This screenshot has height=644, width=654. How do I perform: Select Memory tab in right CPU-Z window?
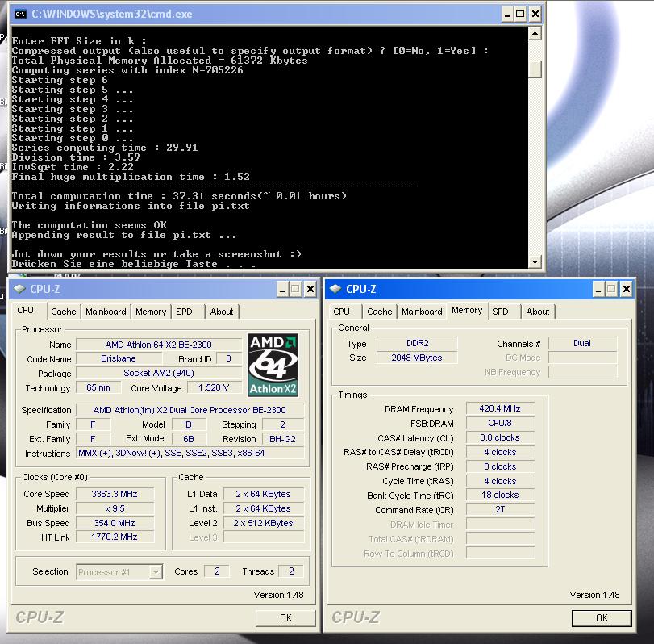click(x=467, y=310)
